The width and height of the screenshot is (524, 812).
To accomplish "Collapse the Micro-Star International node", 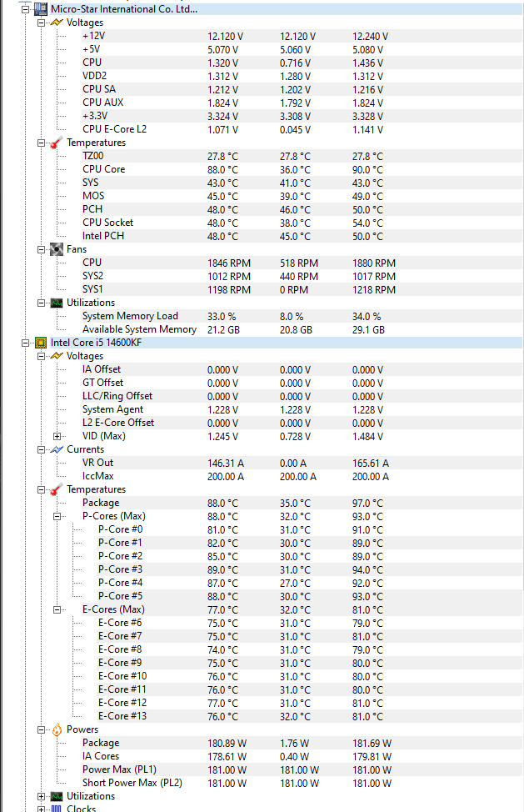I will [x=25, y=9].
